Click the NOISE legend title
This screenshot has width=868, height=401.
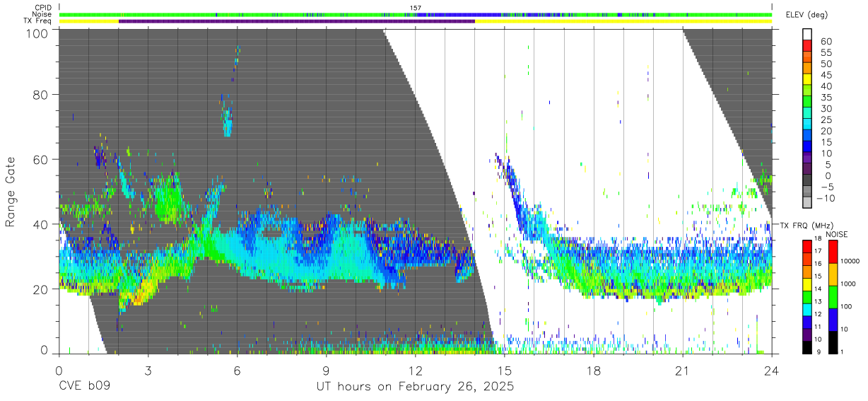[x=838, y=234]
